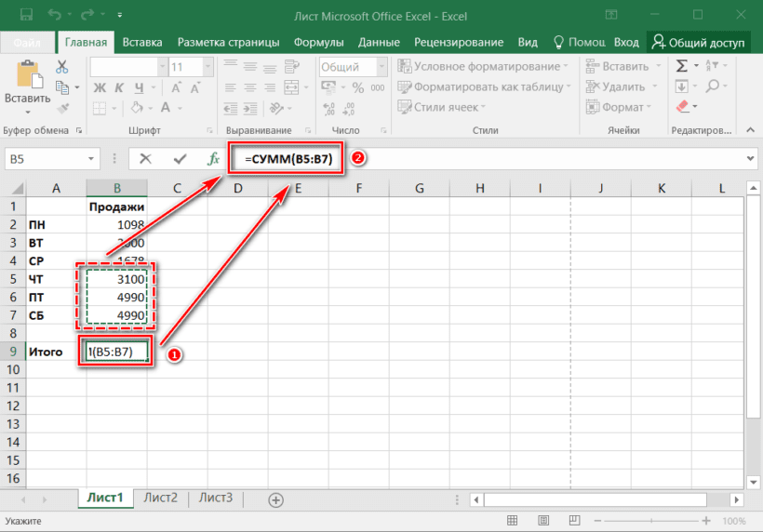
Task: Click the Format Painter brush icon
Action: [62, 108]
